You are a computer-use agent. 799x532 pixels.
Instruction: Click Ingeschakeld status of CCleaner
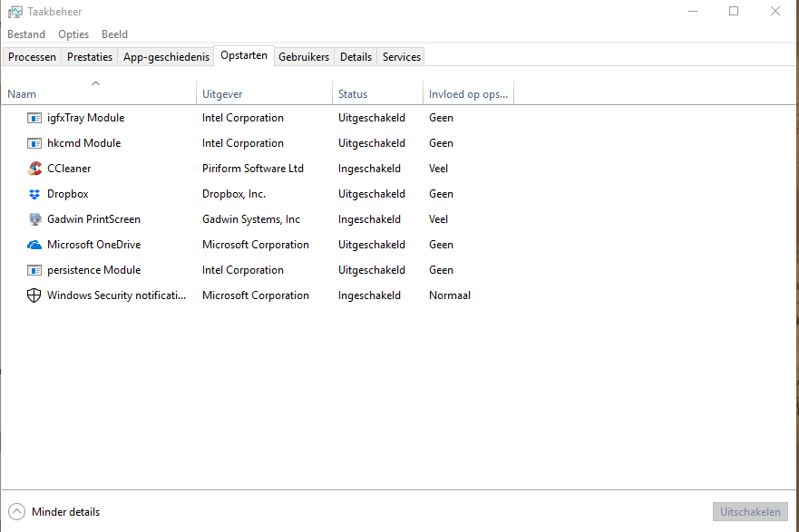click(x=369, y=169)
